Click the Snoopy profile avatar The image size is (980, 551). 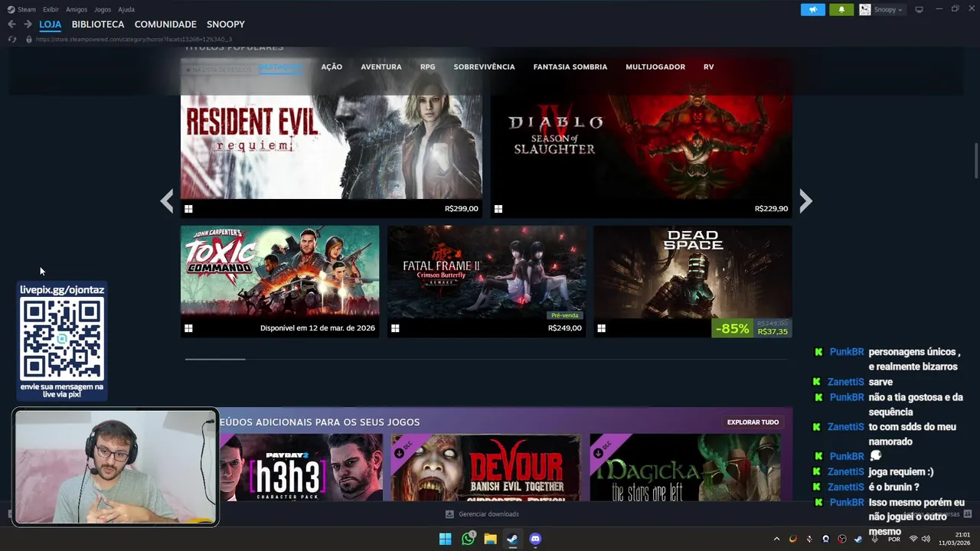864,9
